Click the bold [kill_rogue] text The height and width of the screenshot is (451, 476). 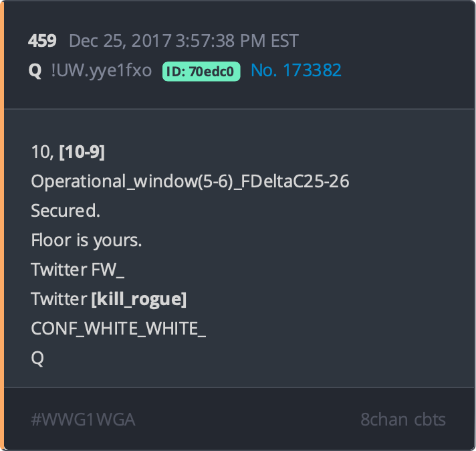pos(139,299)
